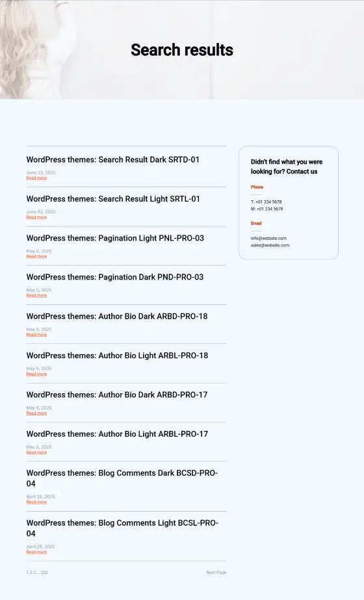Click Read more under Pagination Dark PND-PRO-03

pyautogui.click(x=37, y=295)
